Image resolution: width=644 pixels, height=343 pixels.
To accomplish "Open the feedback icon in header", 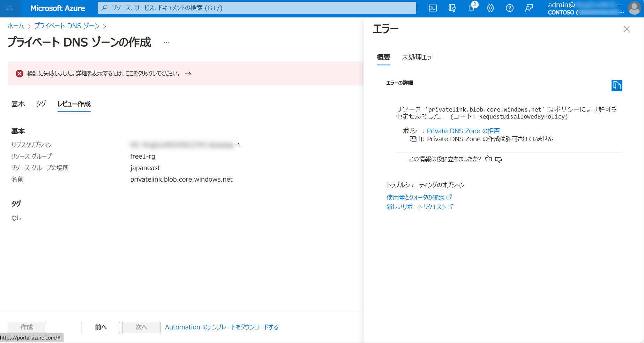I will coord(529,8).
